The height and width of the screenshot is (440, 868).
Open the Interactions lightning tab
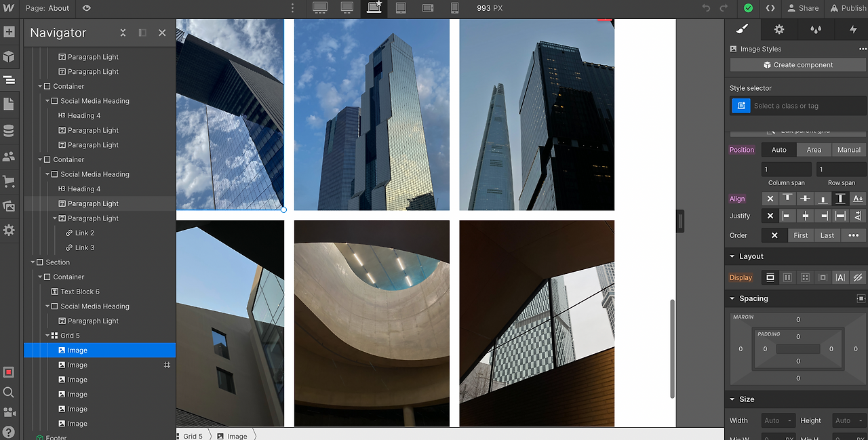click(852, 29)
